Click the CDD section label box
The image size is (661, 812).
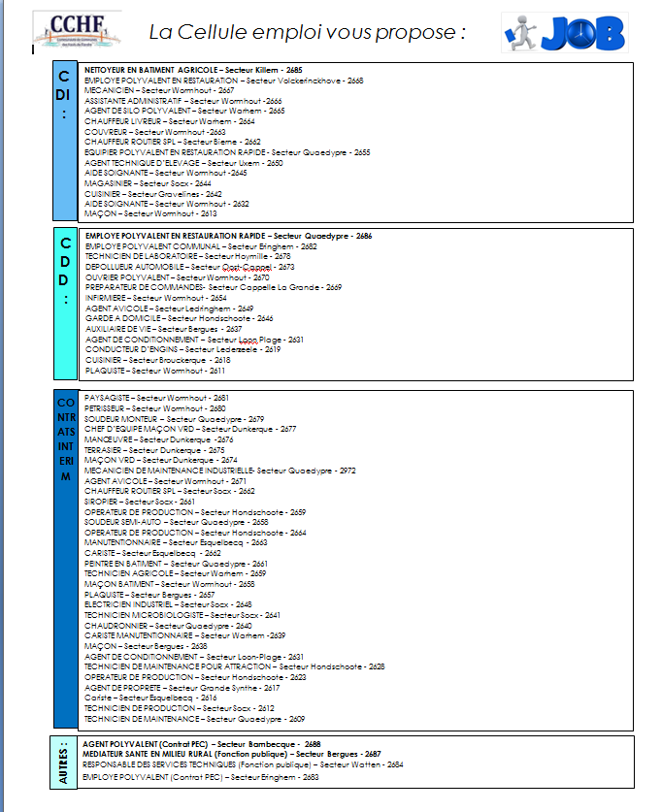65,304
